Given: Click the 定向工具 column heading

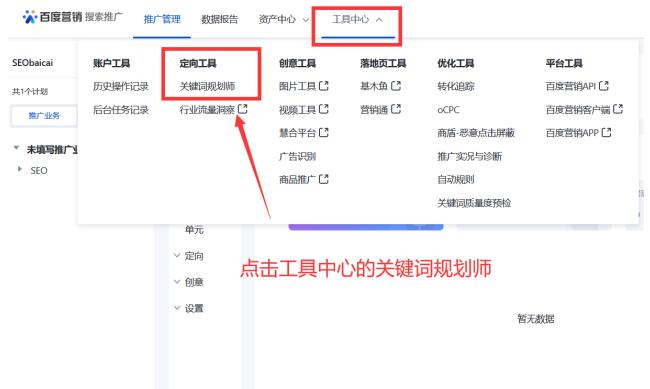Looking at the screenshot, I should coord(198,63).
